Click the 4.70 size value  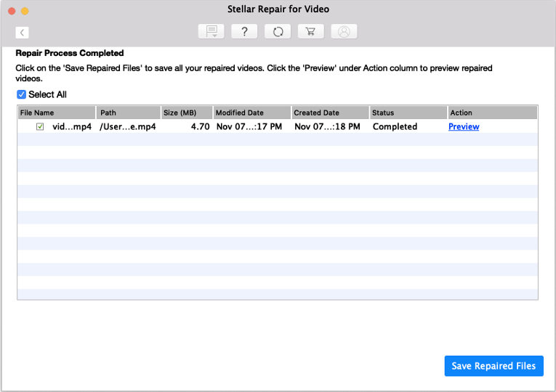(x=201, y=126)
